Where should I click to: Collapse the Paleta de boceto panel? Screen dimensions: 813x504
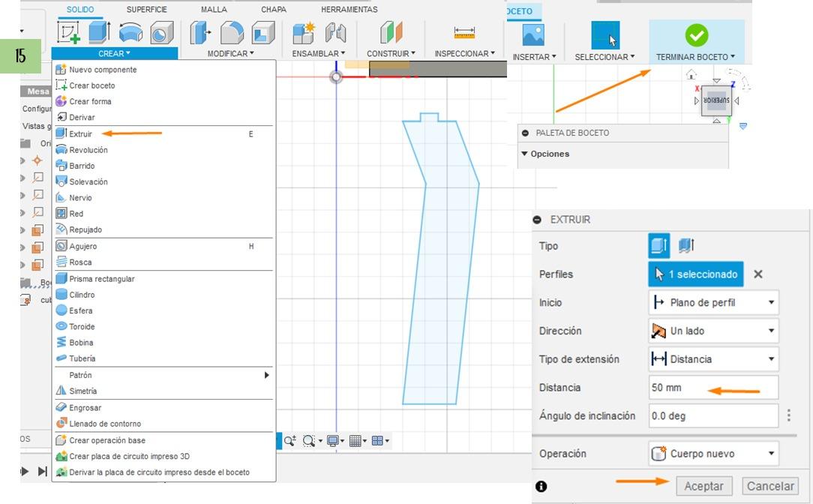click(525, 133)
